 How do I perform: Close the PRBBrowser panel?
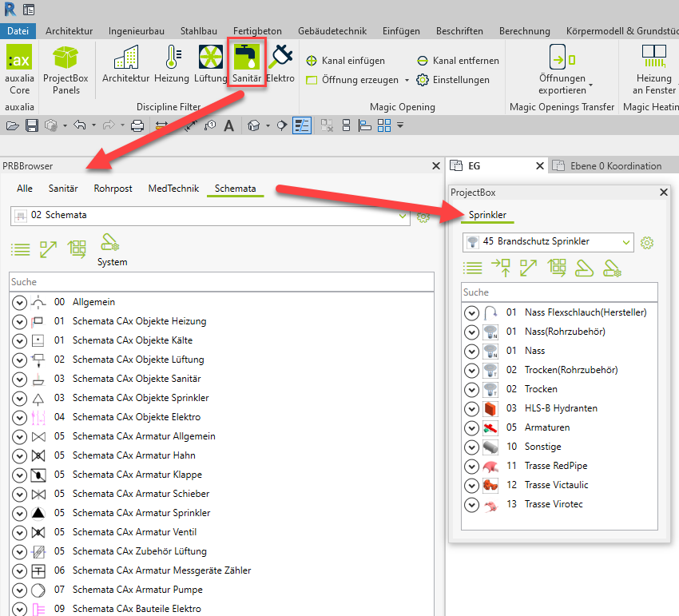(x=436, y=166)
